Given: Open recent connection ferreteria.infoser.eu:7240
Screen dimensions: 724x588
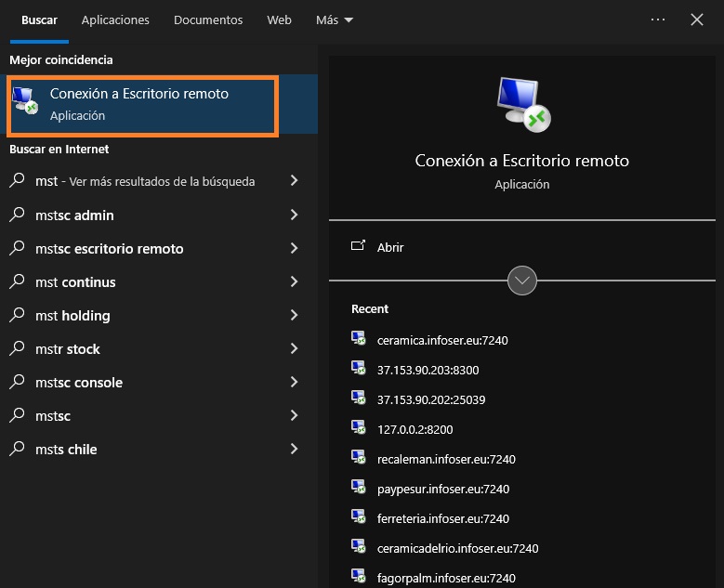Looking at the screenshot, I should 443,518.
